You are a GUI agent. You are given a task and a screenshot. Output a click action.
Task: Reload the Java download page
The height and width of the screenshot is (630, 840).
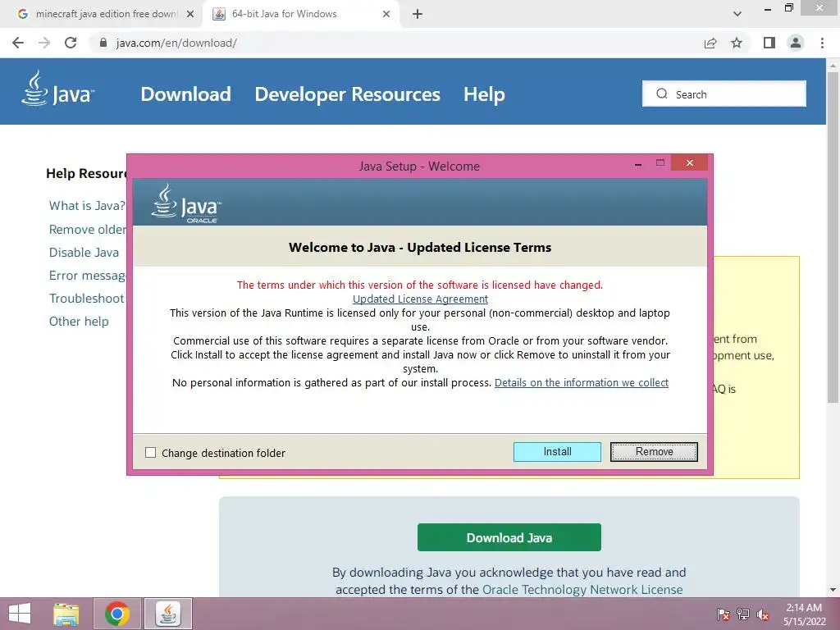tap(71, 43)
